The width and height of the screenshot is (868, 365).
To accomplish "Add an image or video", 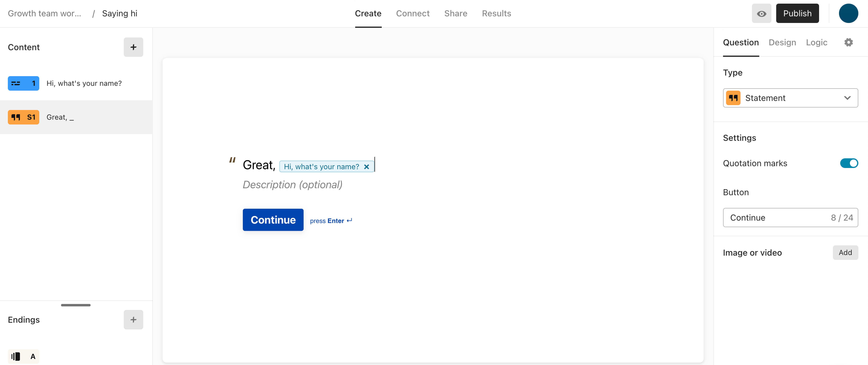I will pyautogui.click(x=845, y=252).
